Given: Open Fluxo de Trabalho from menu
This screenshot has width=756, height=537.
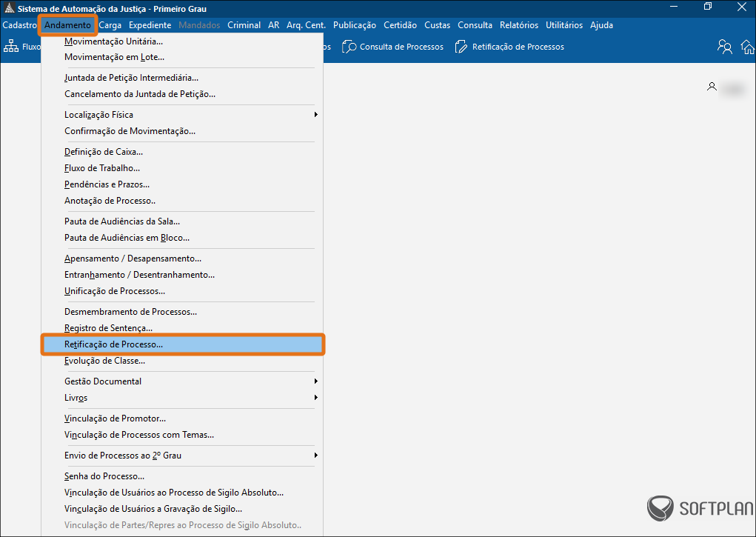Looking at the screenshot, I should pyautogui.click(x=182, y=168).
